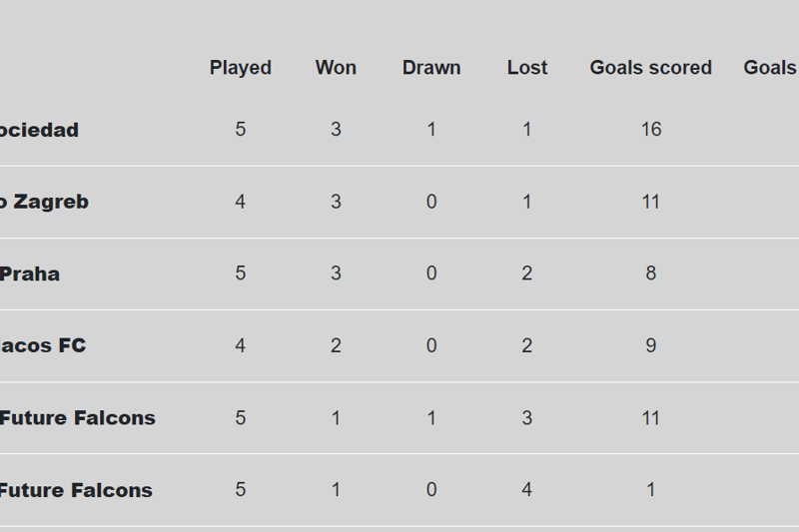Image resolution: width=799 pixels, height=532 pixels.
Task: Click the Goals scored column header
Action: 650,68
